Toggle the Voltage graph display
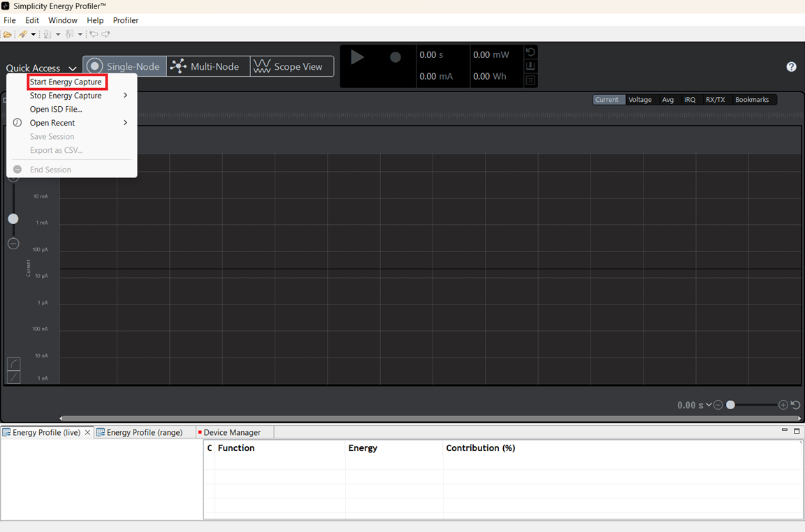This screenshot has width=805, height=532. [639, 99]
